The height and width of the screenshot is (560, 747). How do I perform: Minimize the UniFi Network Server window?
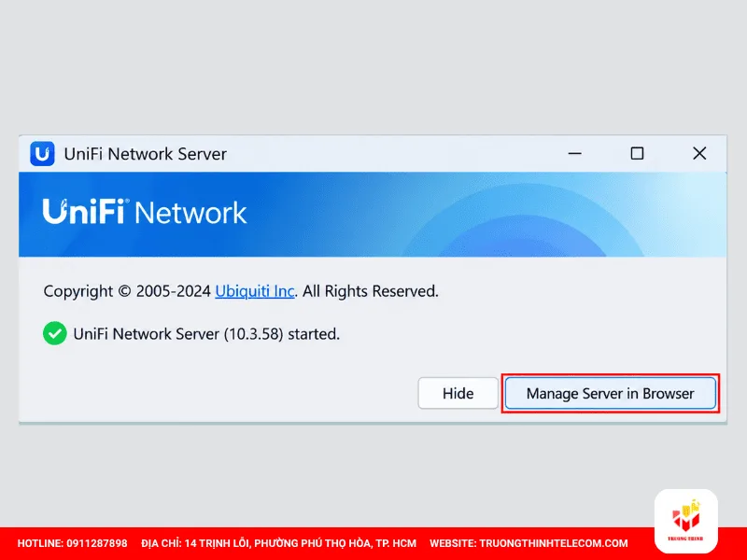tap(575, 153)
